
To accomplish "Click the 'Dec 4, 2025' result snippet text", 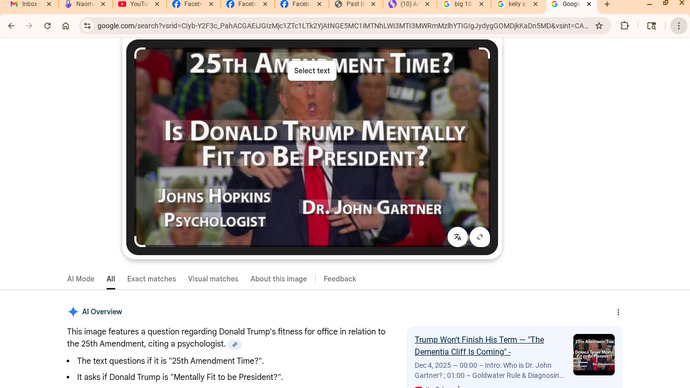I will click(489, 370).
